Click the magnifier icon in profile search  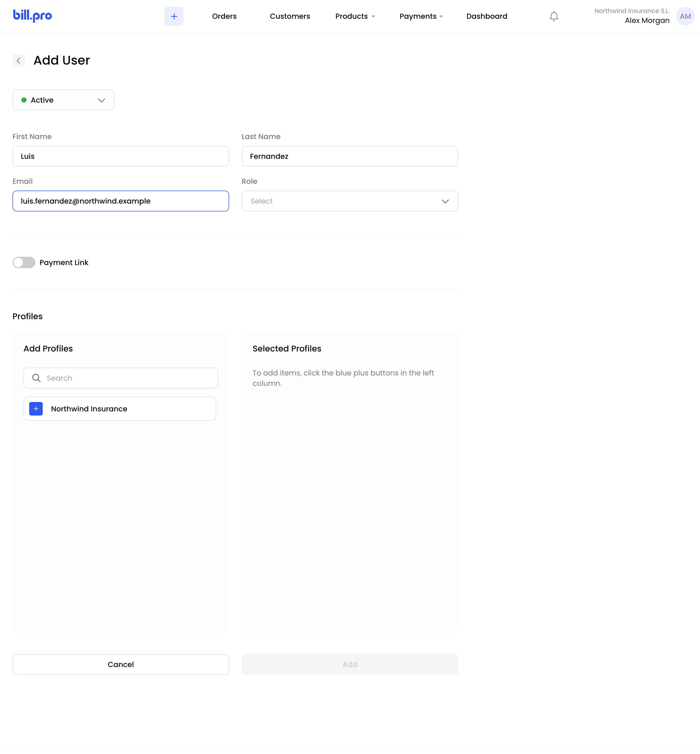(x=36, y=378)
